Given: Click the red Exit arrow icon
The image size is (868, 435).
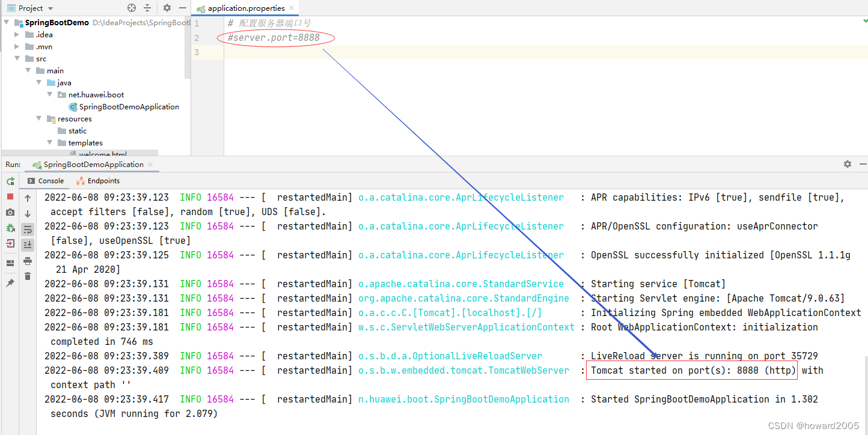Looking at the screenshot, I should tap(10, 243).
